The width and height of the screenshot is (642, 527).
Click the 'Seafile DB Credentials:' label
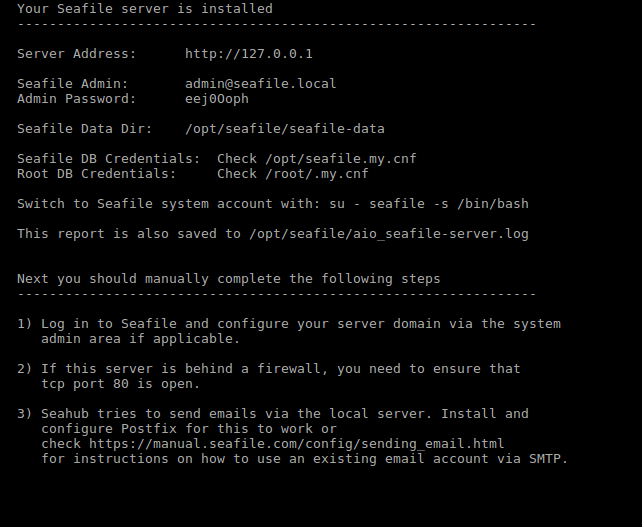pos(109,159)
